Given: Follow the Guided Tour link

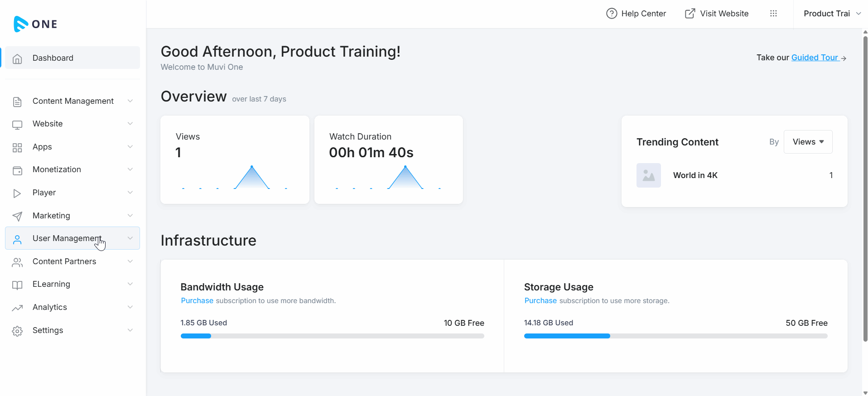Looking at the screenshot, I should [x=815, y=58].
